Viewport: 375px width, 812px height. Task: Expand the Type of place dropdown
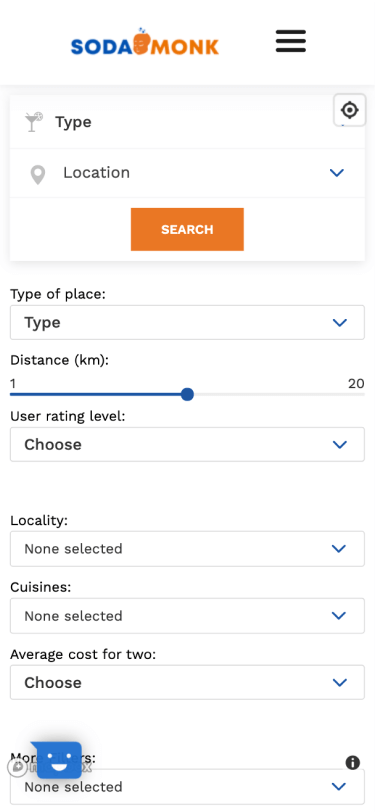tap(188, 322)
